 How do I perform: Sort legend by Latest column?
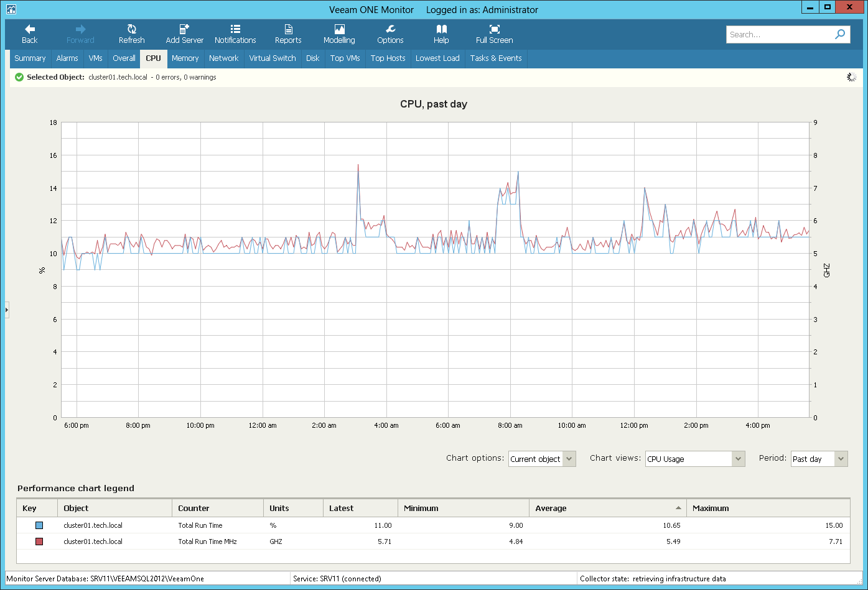coord(360,508)
